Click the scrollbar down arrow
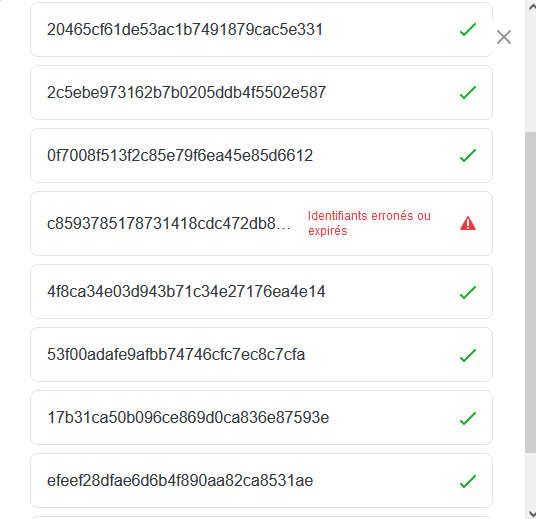The image size is (536, 519). coord(532,514)
